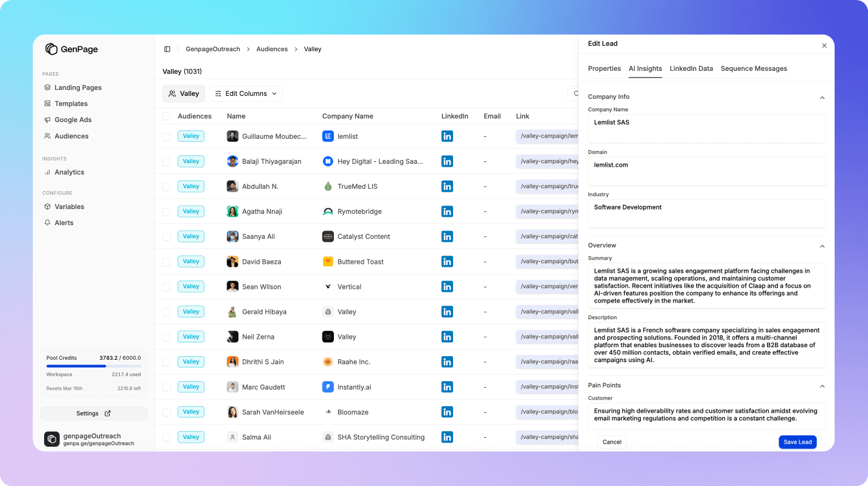This screenshot has height=486, width=868.
Task: Toggle the sidebar panel icon
Action: (167, 49)
